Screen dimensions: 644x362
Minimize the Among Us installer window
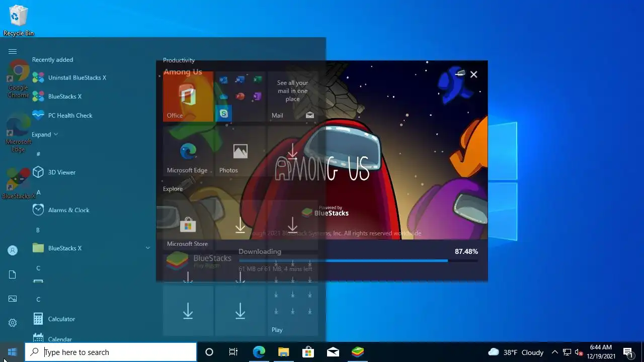pos(460,74)
